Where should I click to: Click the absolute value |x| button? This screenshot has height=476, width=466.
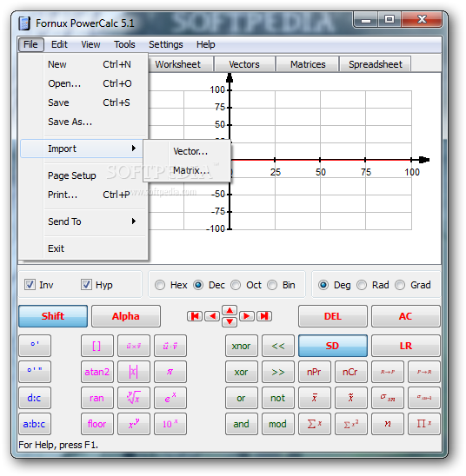click(x=134, y=372)
